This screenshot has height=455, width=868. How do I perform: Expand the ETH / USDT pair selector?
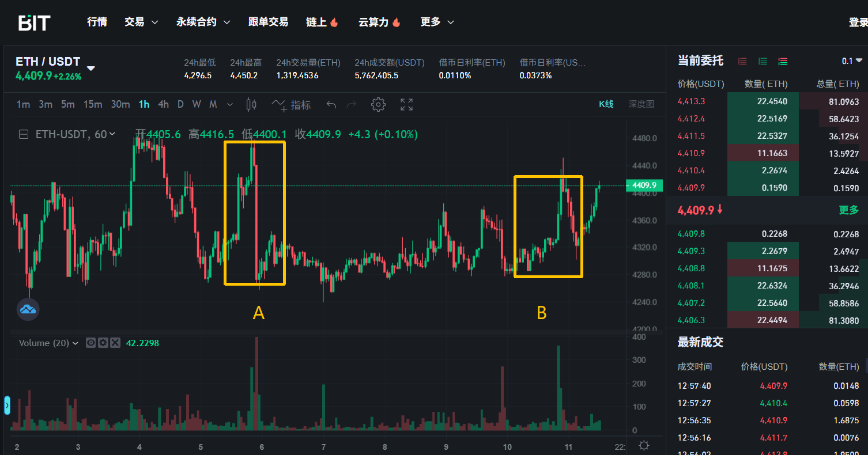90,68
